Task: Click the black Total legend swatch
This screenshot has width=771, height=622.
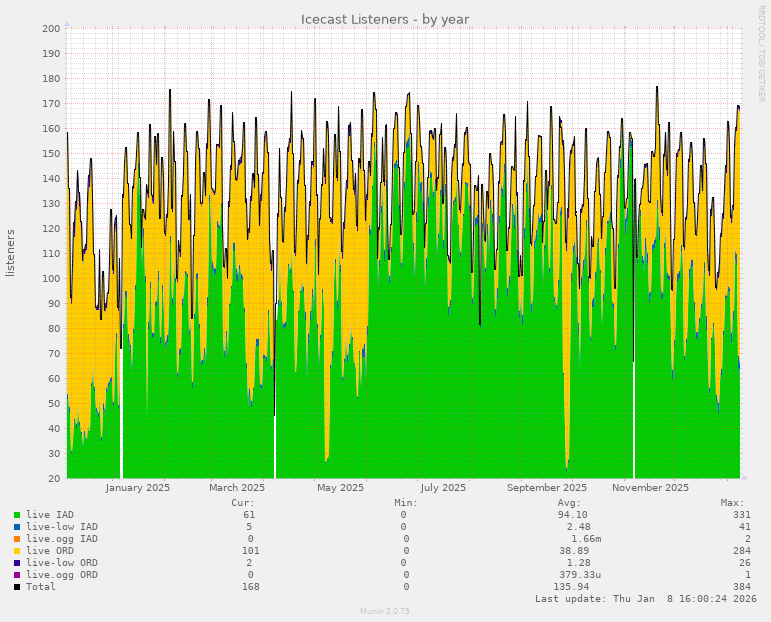Action: point(17,587)
